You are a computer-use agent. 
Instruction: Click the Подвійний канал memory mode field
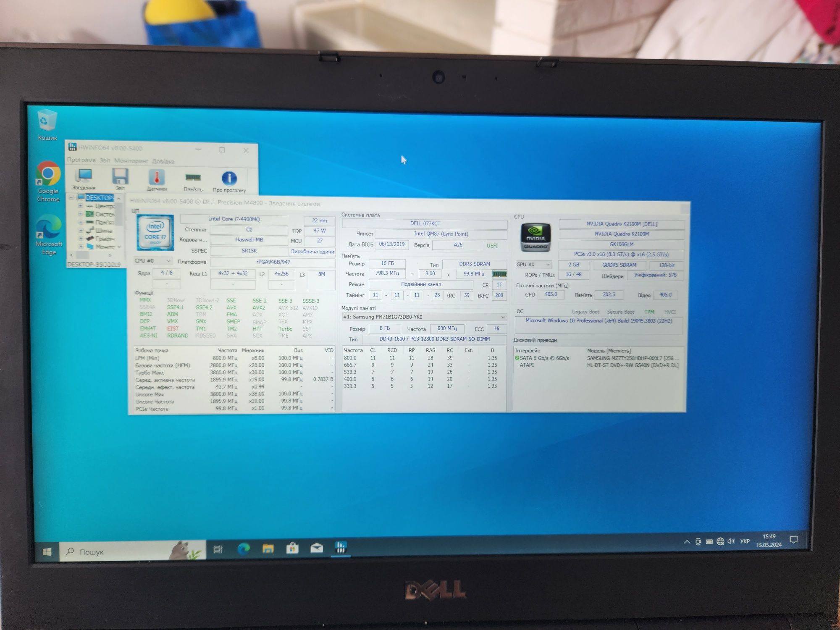click(421, 284)
